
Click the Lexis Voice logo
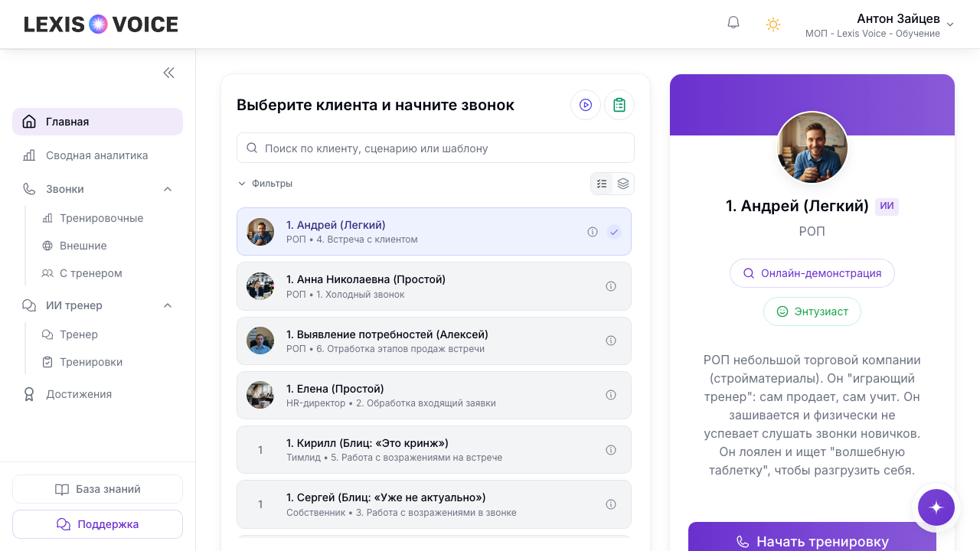(x=101, y=24)
